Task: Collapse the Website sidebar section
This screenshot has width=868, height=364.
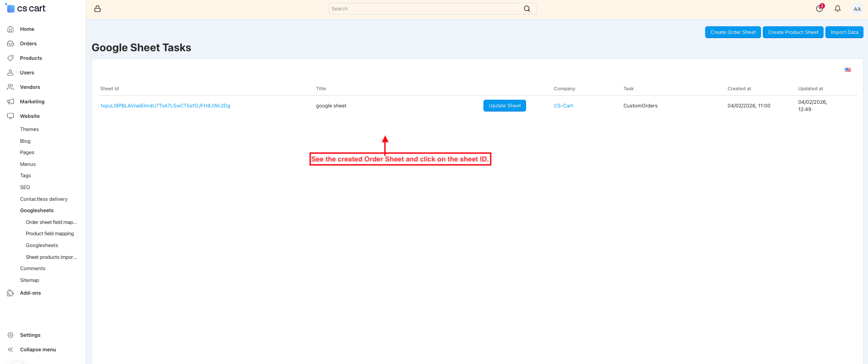Action: [30, 116]
